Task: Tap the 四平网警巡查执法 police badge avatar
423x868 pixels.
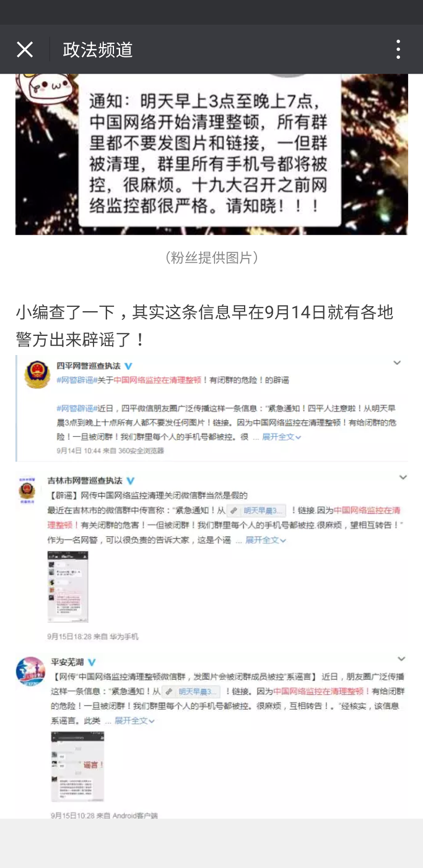Action: [x=37, y=374]
